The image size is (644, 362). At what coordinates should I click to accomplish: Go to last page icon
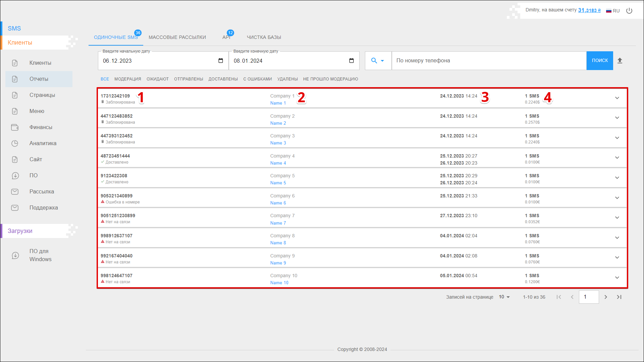pos(619,297)
